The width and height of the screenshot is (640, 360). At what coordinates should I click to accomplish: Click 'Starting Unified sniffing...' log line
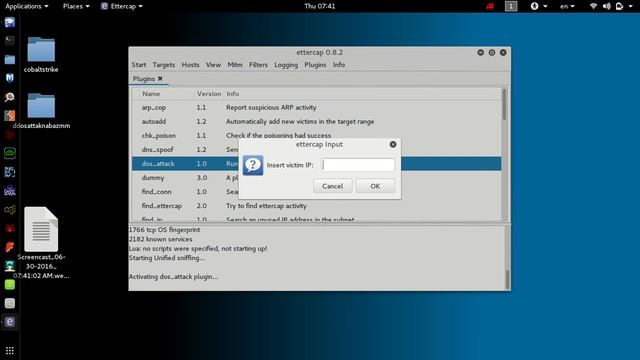[167, 258]
